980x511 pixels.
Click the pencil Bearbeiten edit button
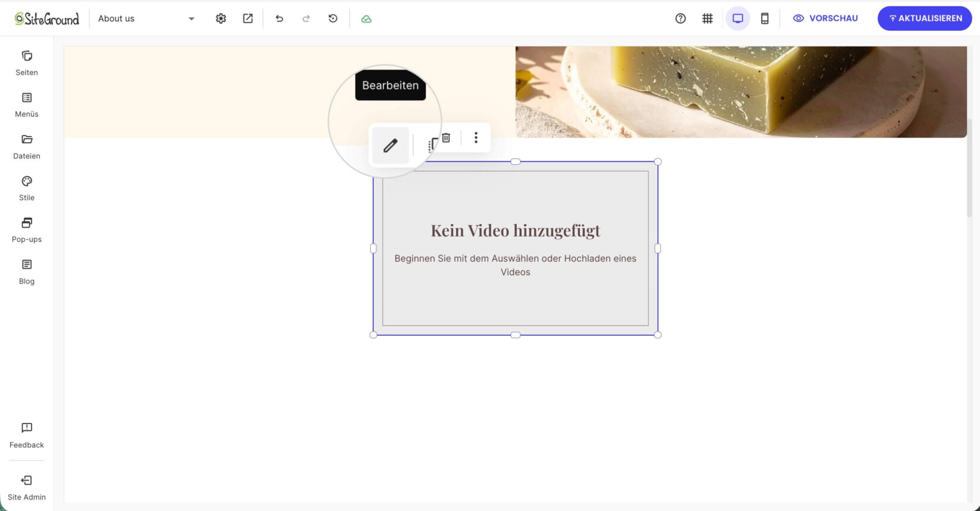[x=391, y=145]
